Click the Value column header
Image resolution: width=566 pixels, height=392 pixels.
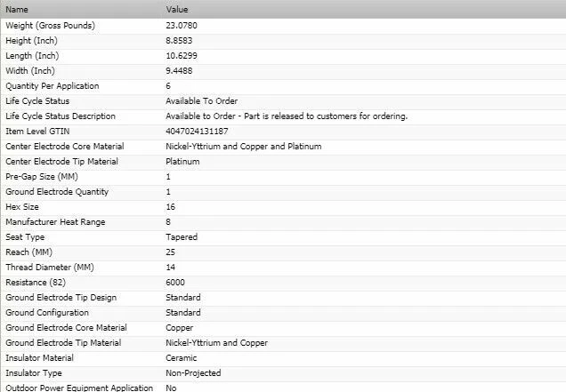[177, 10]
